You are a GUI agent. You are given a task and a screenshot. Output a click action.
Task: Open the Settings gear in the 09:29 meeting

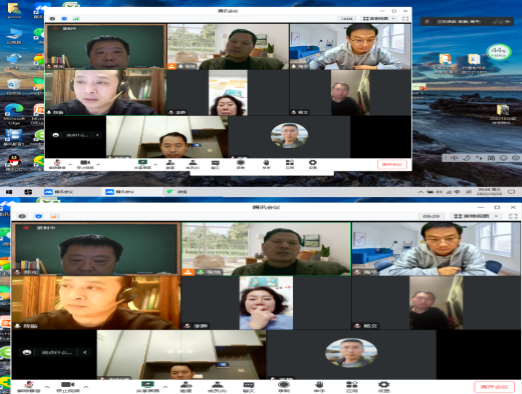383,387
